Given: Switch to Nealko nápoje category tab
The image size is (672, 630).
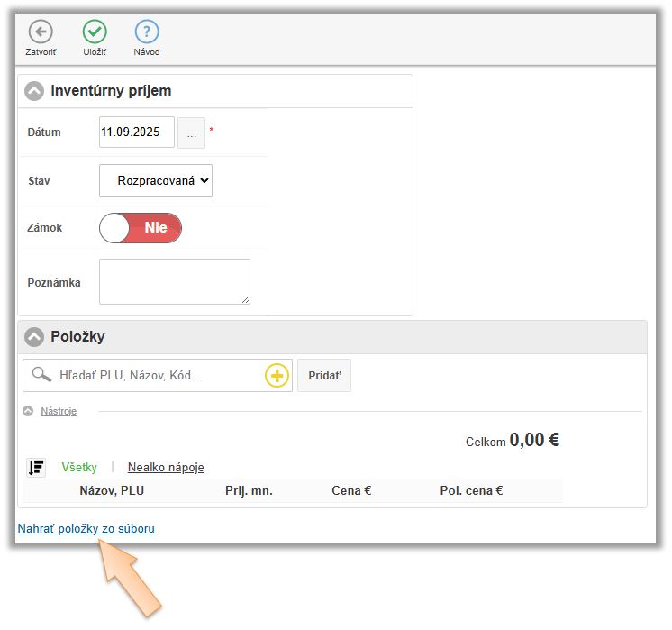Looking at the screenshot, I should (166, 468).
